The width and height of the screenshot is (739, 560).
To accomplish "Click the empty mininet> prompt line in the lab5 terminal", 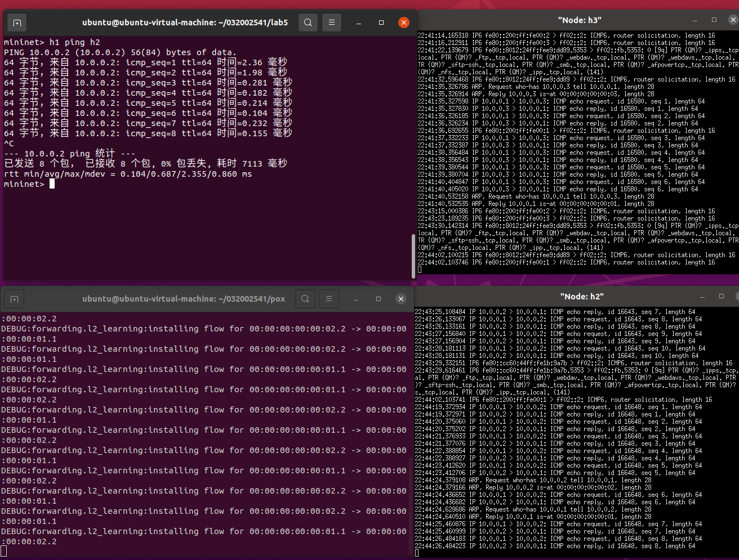I will (x=29, y=184).
